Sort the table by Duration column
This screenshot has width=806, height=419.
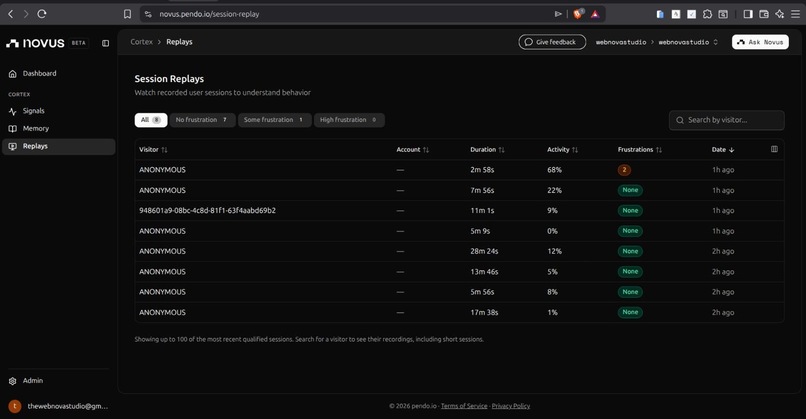click(487, 150)
